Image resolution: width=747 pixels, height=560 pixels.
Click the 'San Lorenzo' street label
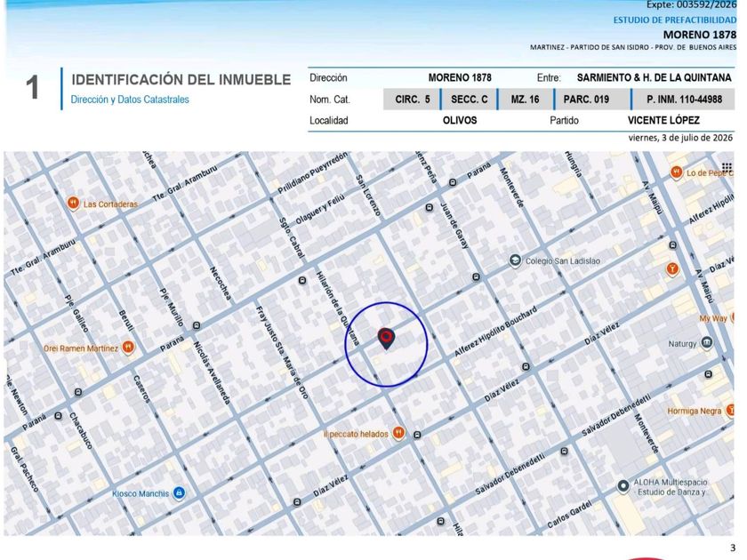[x=369, y=196]
